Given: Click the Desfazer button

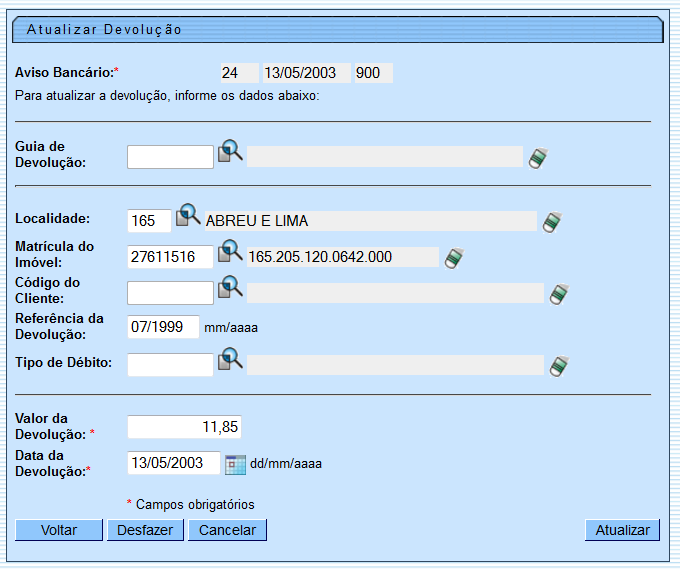Looking at the screenshot, I should [145, 530].
